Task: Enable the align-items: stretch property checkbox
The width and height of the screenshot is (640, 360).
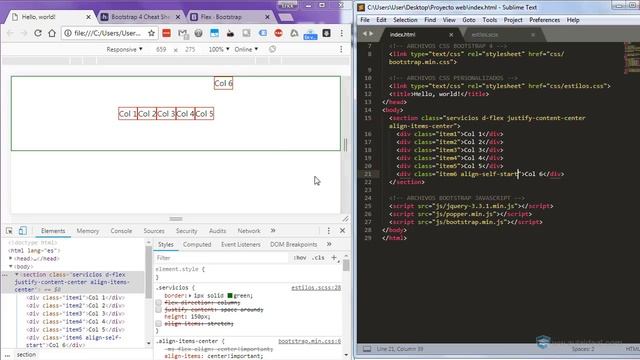Action: (158, 324)
